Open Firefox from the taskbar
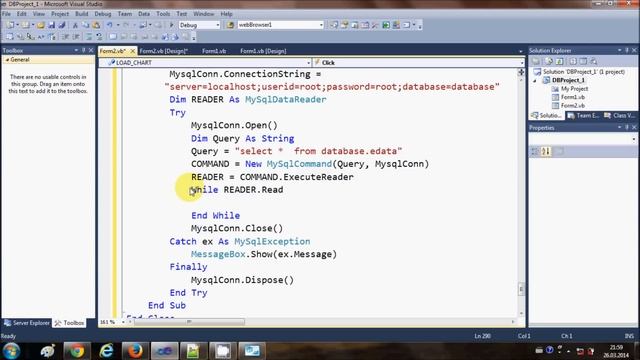Screen dimensions: 640x360 tap(135, 351)
